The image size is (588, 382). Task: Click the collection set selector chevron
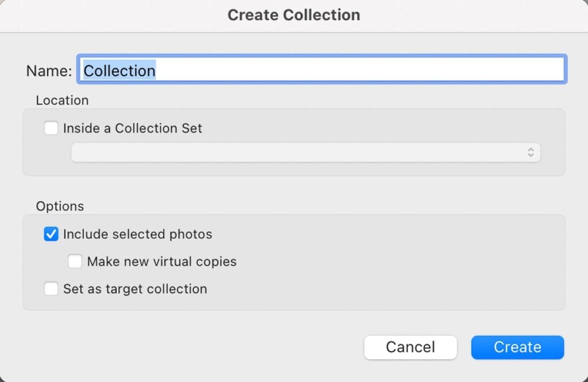point(531,152)
